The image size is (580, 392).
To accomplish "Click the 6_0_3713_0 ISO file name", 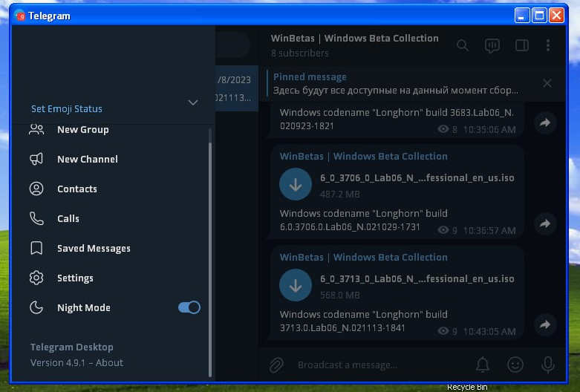I will coord(417,279).
